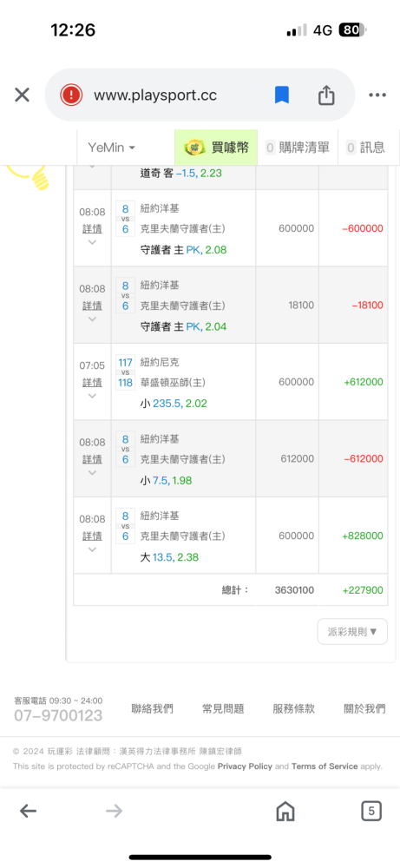
Task: Open the 常見問題 link
Action: click(x=223, y=708)
